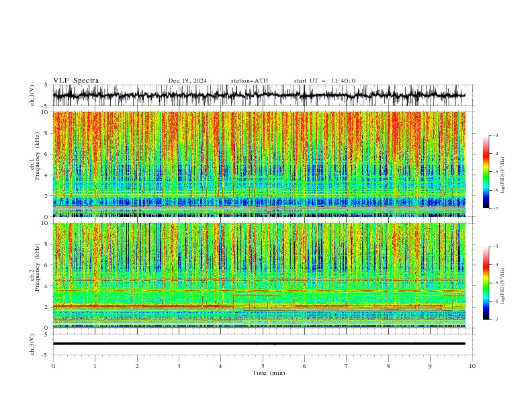Click the "8" kHz tick on ch.1 frequency axis

coord(48,133)
